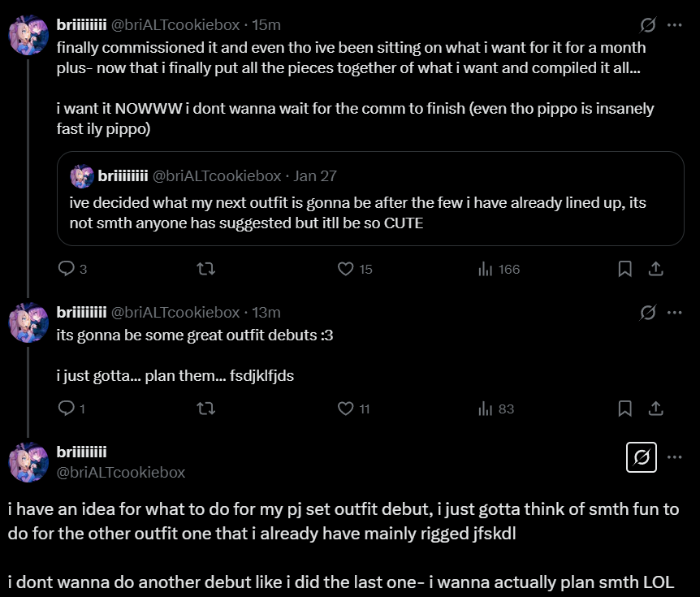The image size is (700, 597).
Task: Share the outfit debuts tweet
Action: (x=657, y=409)
